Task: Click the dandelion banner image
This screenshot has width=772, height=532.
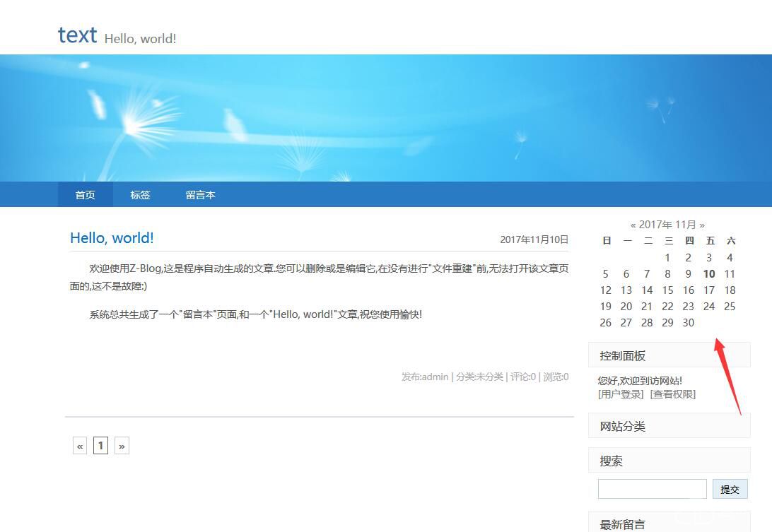Action: 386,118
